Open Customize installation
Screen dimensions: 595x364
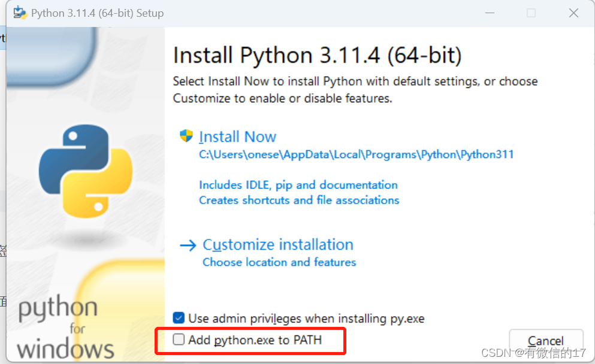click(x=277, y=245)
